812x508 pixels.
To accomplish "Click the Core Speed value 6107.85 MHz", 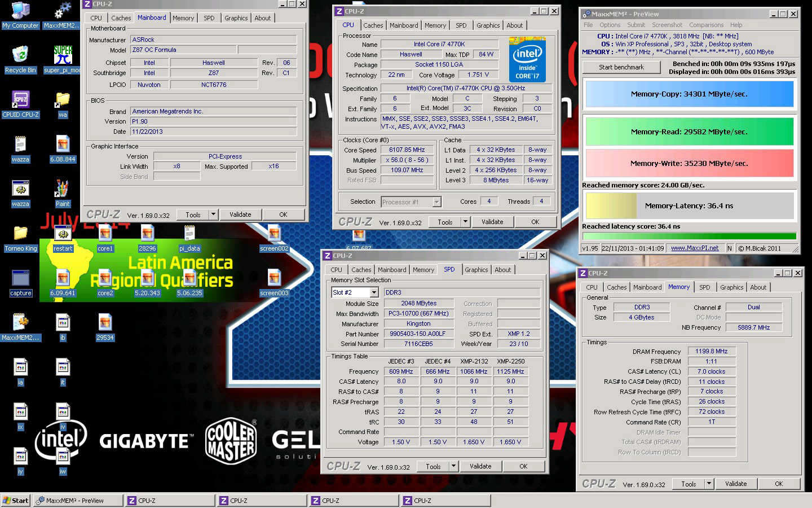I will point(407,150).
